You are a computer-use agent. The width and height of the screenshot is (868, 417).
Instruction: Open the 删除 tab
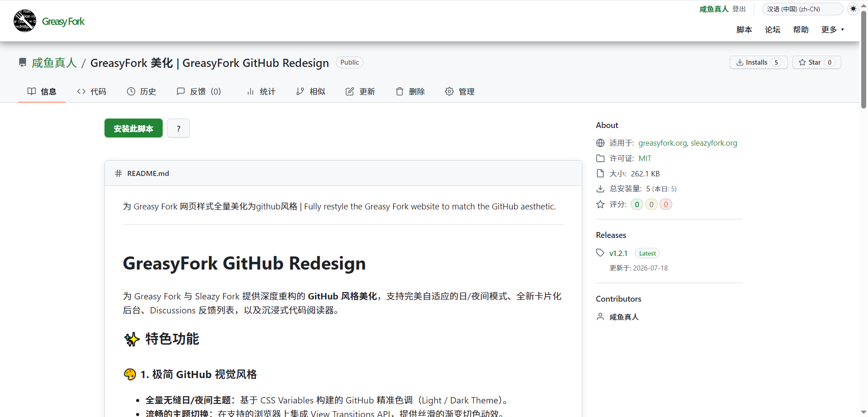(x=410, y=91)
